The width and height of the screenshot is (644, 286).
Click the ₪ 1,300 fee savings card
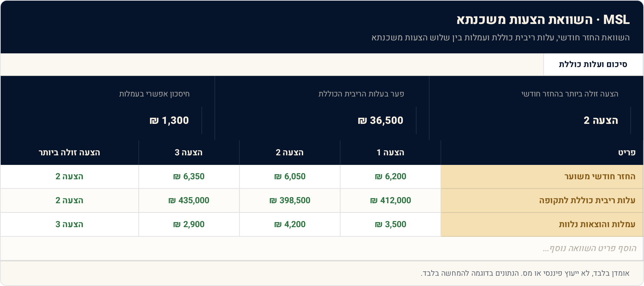point(108,108)
